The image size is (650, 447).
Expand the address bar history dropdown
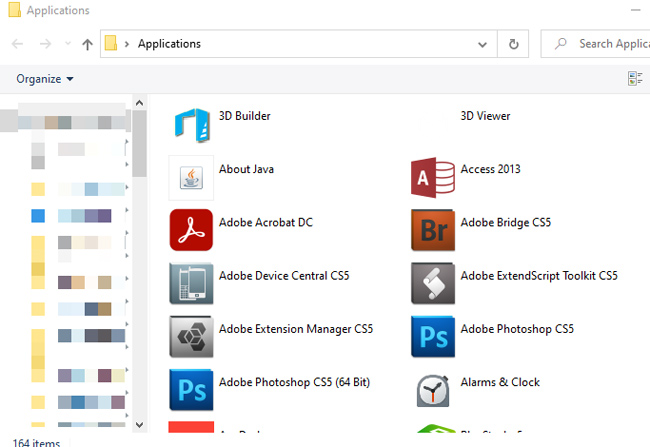click(x=484, y=44)
